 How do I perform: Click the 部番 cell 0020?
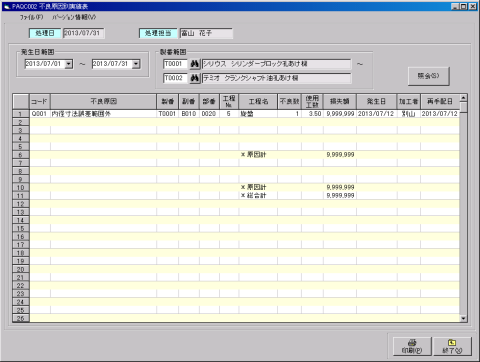point(209,114)
